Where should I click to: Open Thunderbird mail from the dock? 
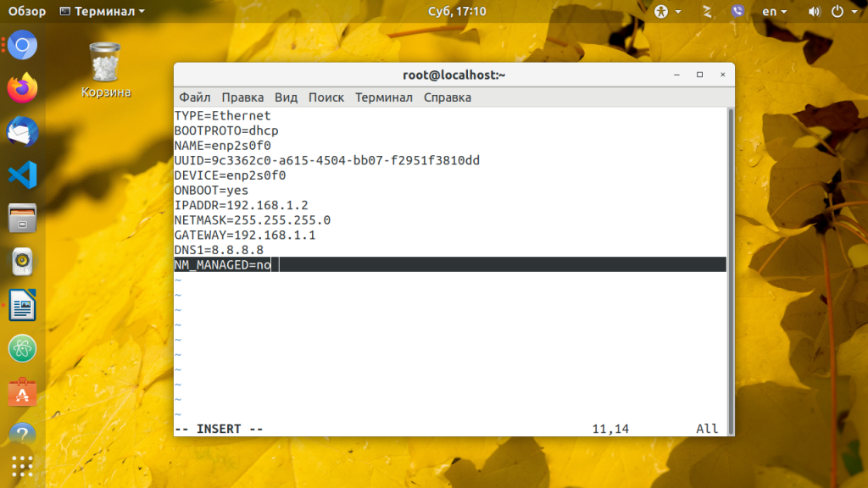(x=22, y=131)
